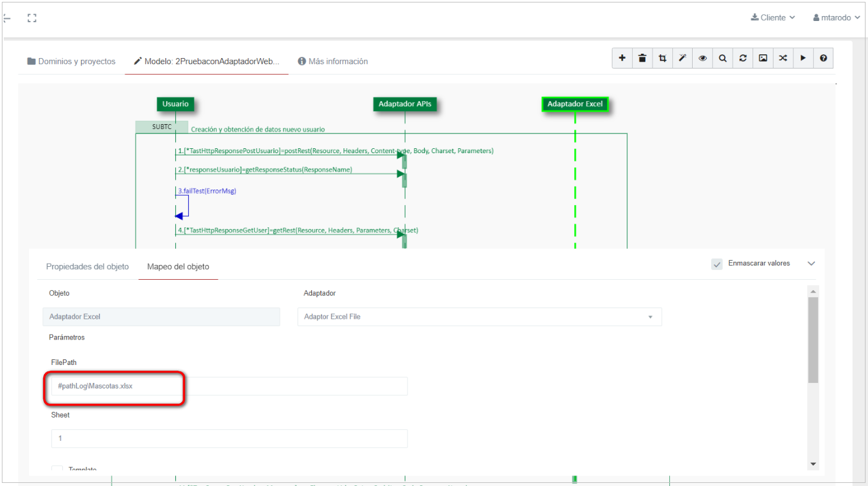868x486 pixels.
Task: Open the mtarodo user menu
Action: [837, 17]
